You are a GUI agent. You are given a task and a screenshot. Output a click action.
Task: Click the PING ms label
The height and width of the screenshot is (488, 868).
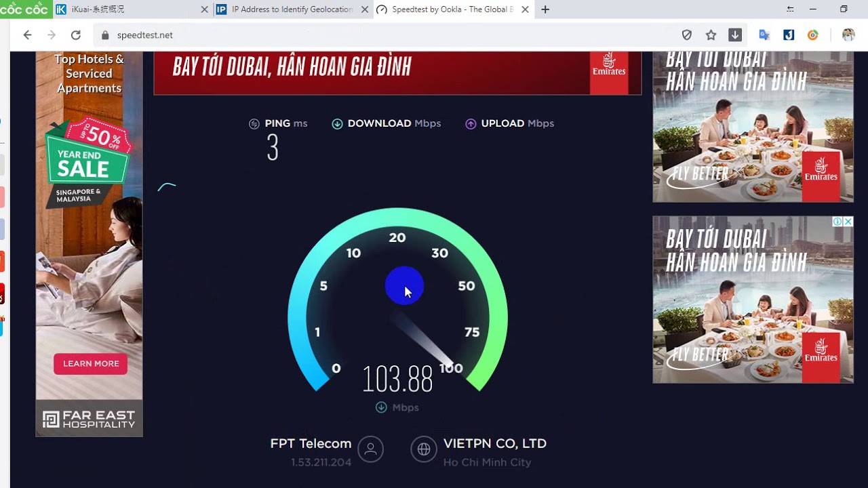(286, 123)
